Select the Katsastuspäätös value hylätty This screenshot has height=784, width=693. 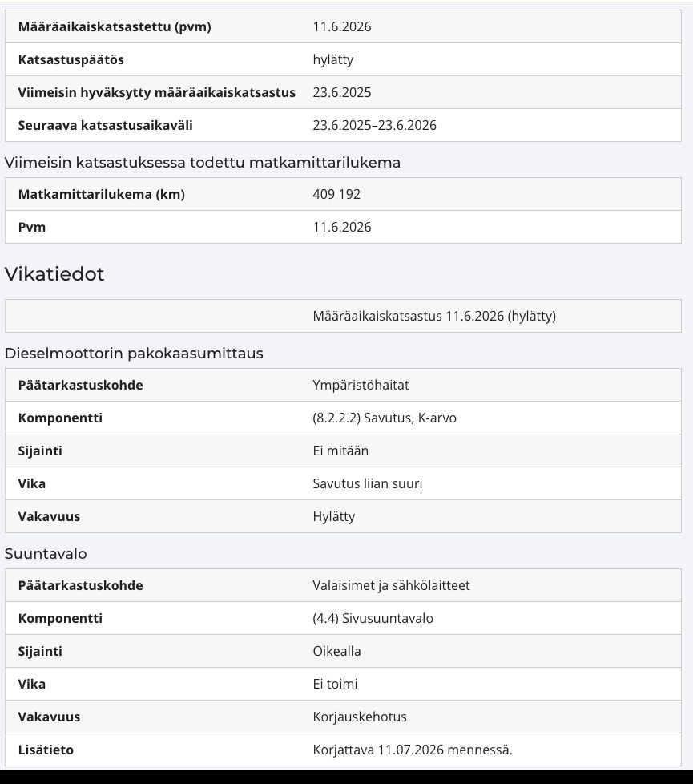[332, 59]
